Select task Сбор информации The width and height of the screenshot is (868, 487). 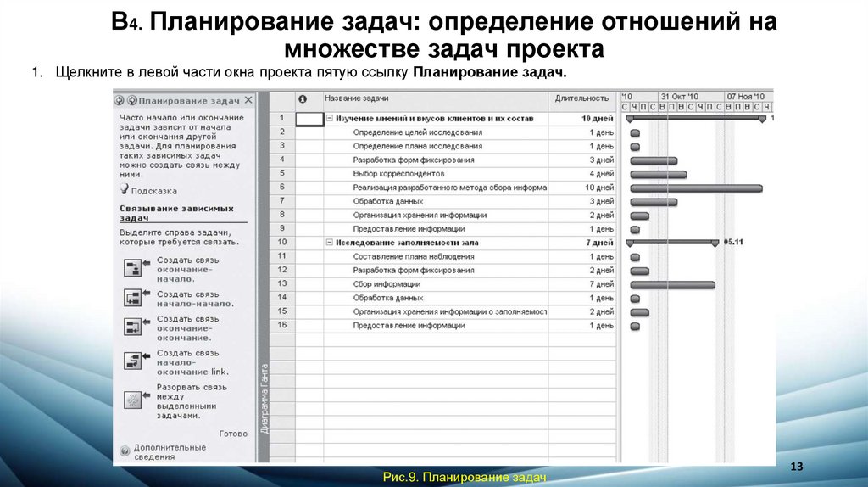(387, 284)
